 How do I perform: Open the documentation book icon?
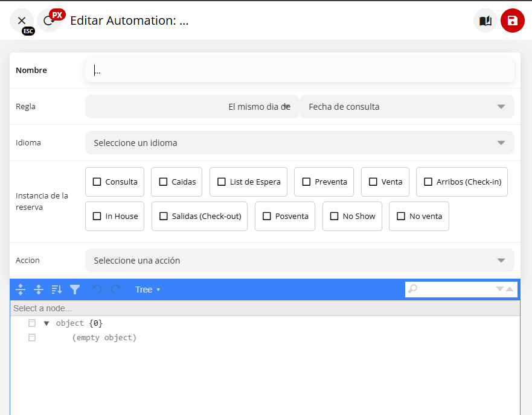click(x=485, y=21)
